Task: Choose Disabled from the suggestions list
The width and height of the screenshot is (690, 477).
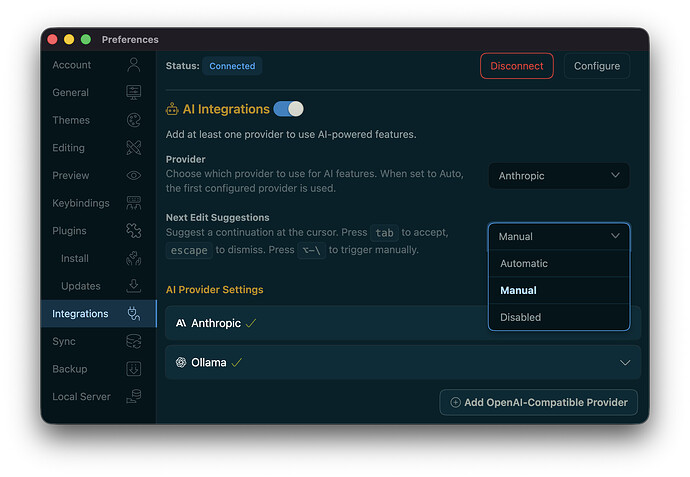Action: click(559, 317)
